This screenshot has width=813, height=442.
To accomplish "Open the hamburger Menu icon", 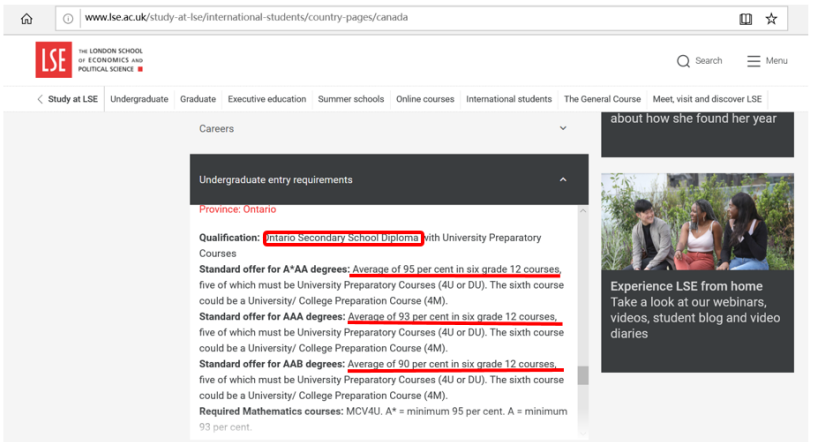I will coord(754,61).
